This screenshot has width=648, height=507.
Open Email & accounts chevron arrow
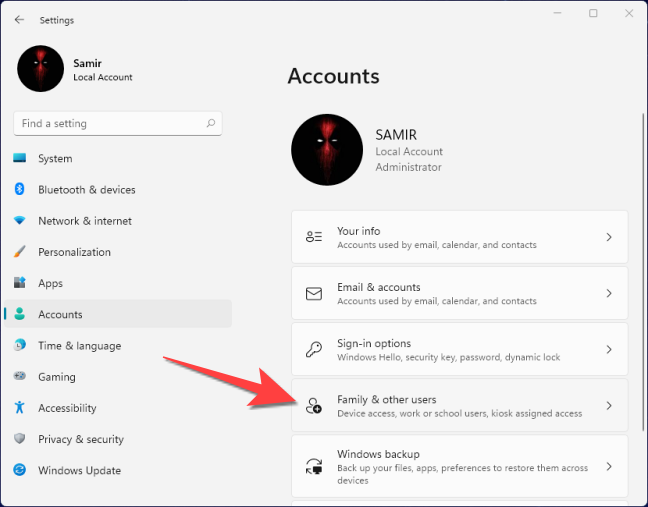pos(609,293)
